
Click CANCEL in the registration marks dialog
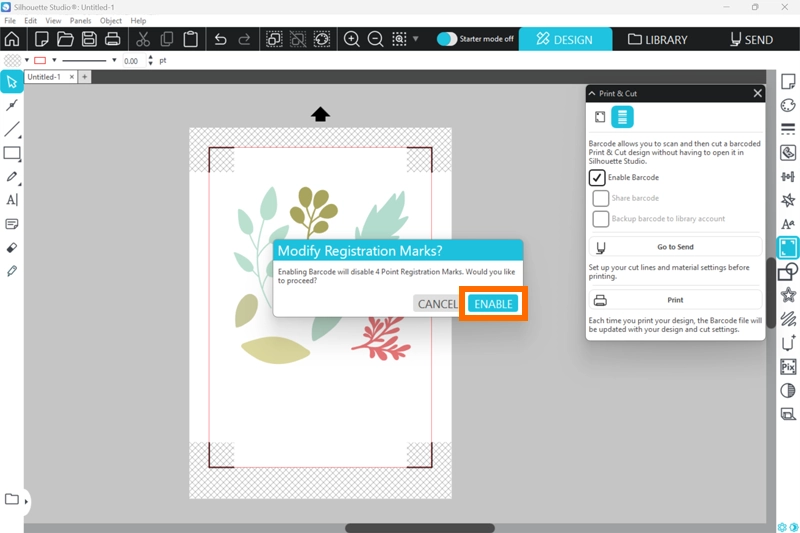point(437,304)
